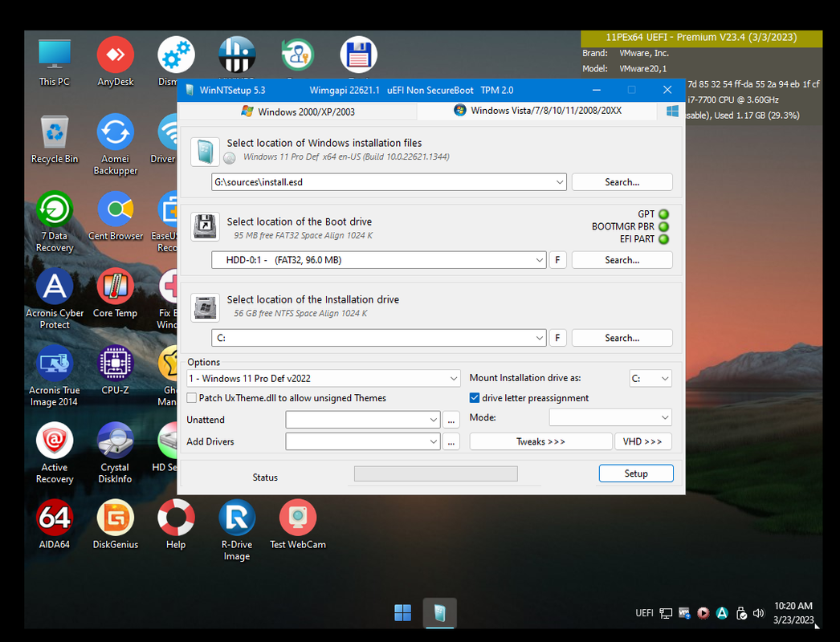The image size is (840, 642).
Task: Click Search button for Installation drive
Action: point(622,338)
